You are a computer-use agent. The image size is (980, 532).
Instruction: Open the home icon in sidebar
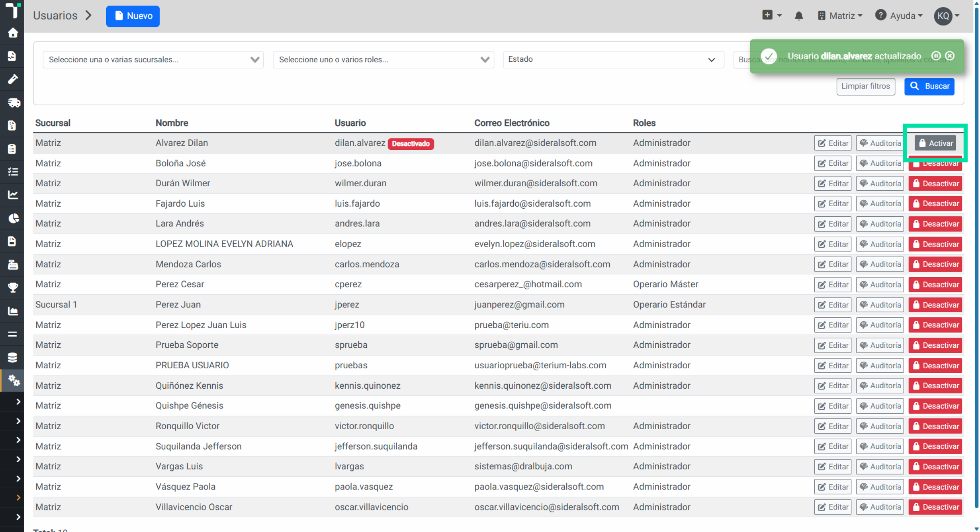coord(13,33)
